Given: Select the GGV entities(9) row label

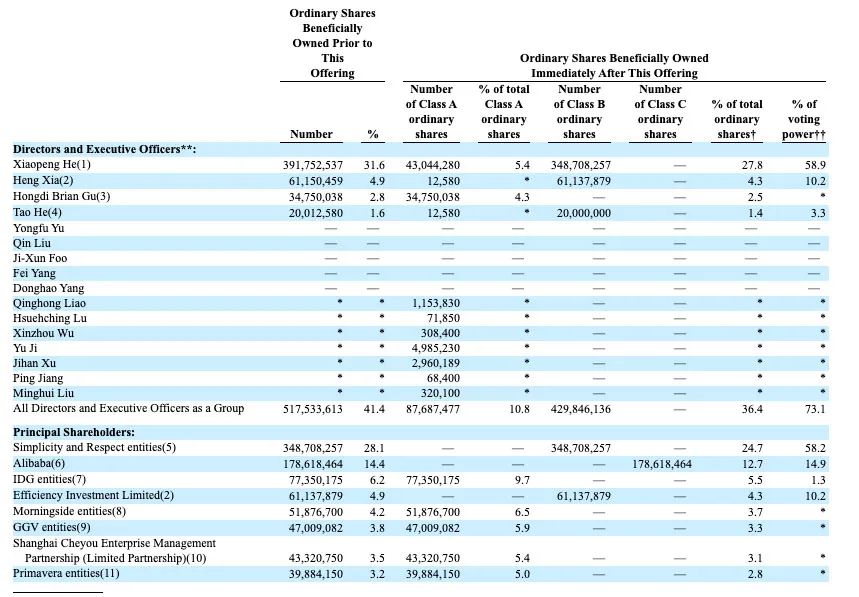Looking at the screenshot, I should tap(51, 527).
